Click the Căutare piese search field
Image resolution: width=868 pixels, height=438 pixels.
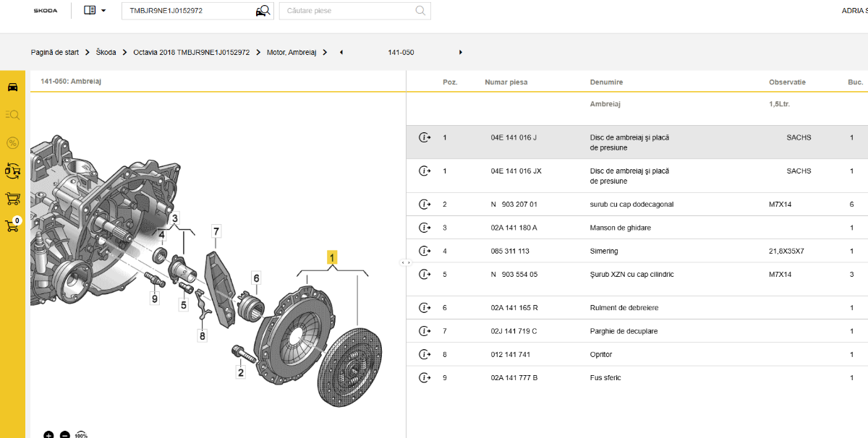point(347,11)
